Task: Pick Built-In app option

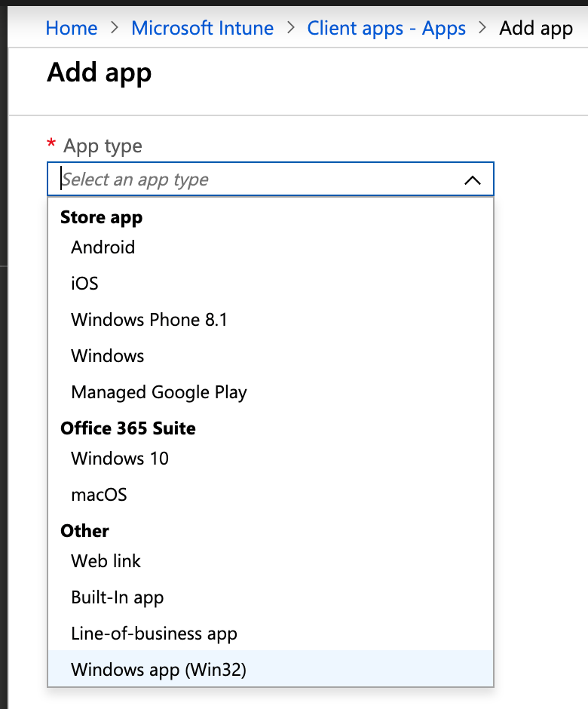Action: tap(271, 597)
